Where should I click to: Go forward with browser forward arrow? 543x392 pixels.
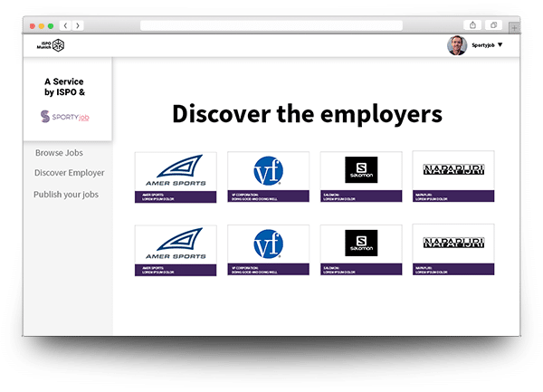tap(78, 25)
